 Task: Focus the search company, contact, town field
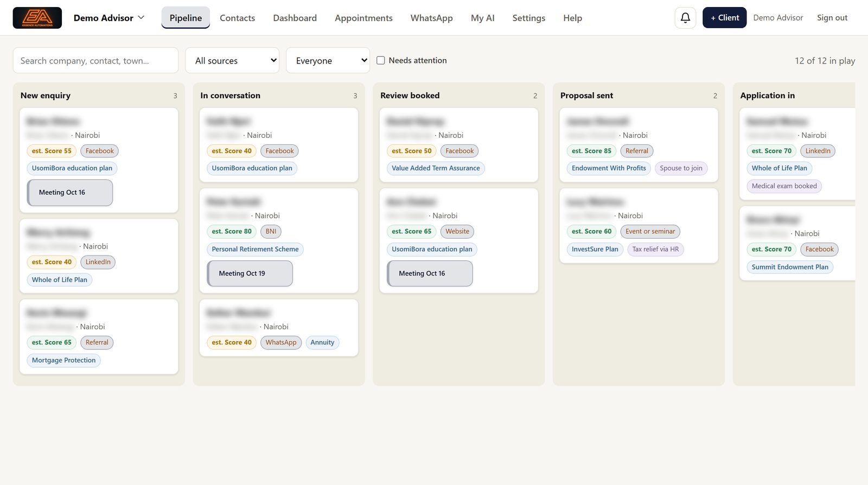(95, 60)
